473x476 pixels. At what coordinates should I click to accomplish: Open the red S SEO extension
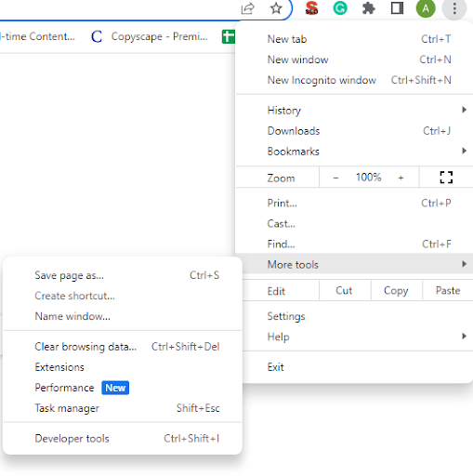(311, 8)
